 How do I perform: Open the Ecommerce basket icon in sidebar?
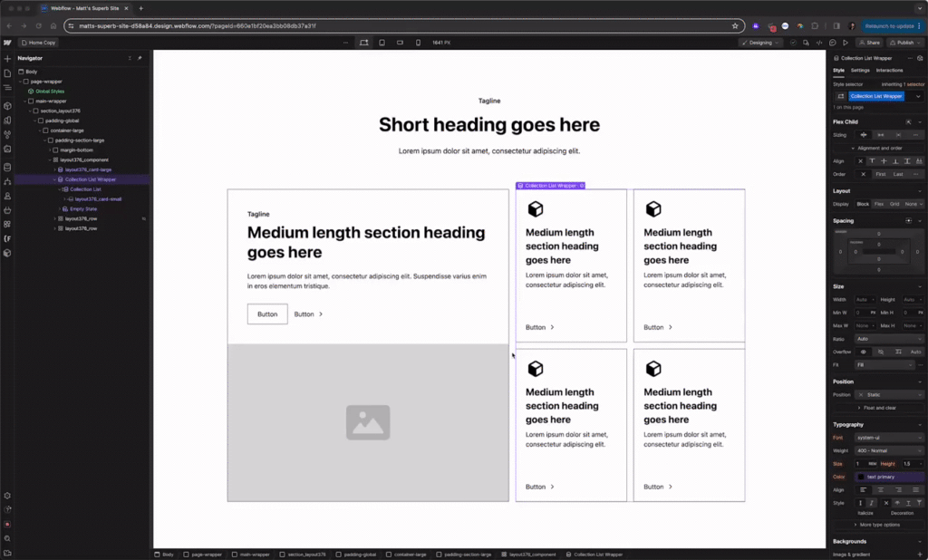point(7,210)
